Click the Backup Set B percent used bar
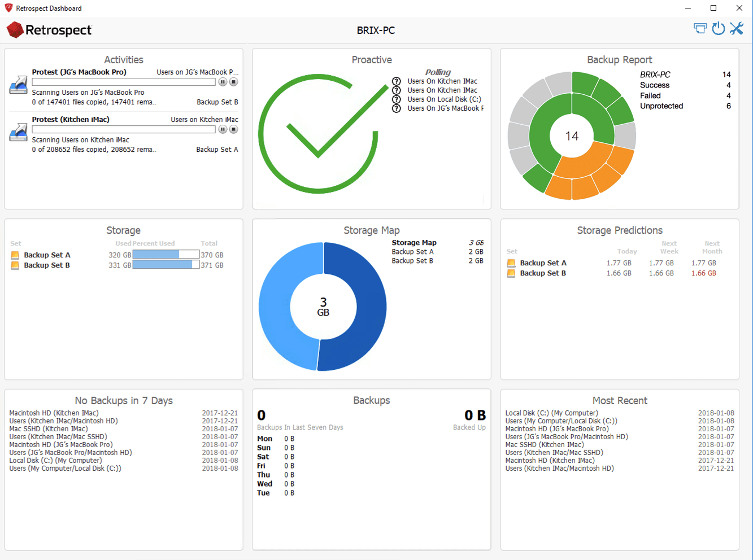753x560 pixels. pos(166,265)
